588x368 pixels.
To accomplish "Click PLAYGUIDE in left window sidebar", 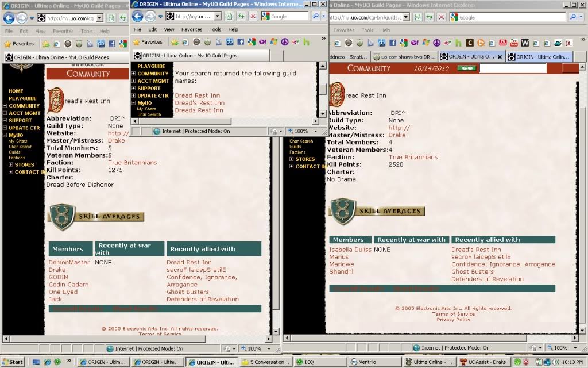I will click(x=22, y=98).
